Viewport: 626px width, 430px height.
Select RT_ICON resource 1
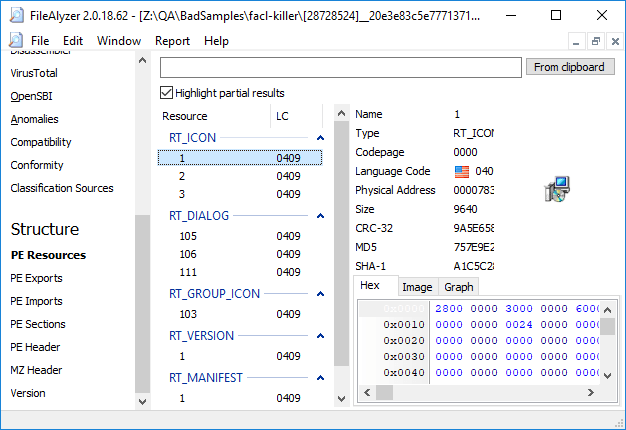click(x=240, y=158)
